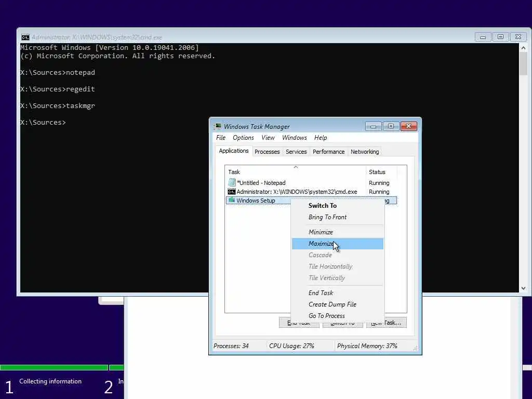Click scroll down arrow in cmd window
The height and width of the screenshot is (399, 532).
point(523,288)
